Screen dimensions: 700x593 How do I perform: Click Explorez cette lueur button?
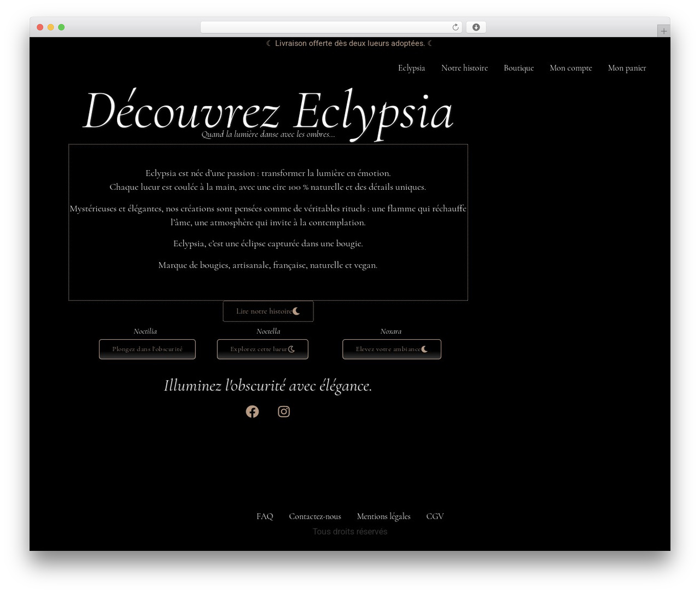(x=262, y=349)
